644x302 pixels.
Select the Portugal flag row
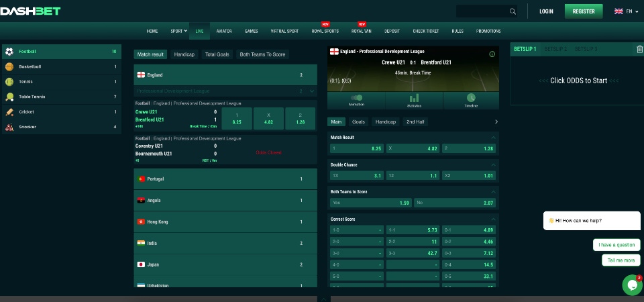[x=225, y=179]
